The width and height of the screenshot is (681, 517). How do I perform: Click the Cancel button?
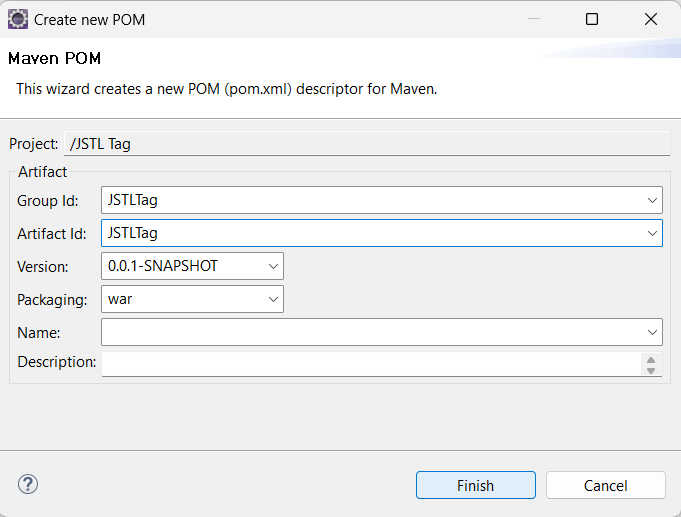[605, 486]
